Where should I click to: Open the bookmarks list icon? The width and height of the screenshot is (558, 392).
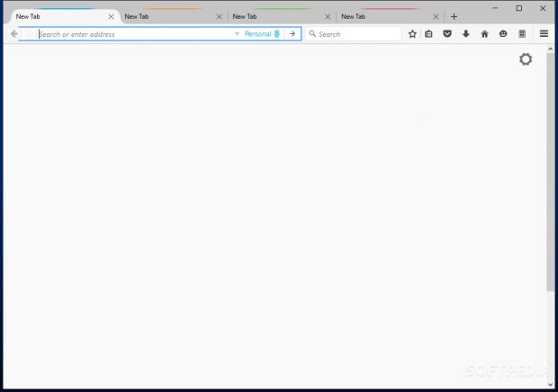pyautogui.click(x=429, y=34)
